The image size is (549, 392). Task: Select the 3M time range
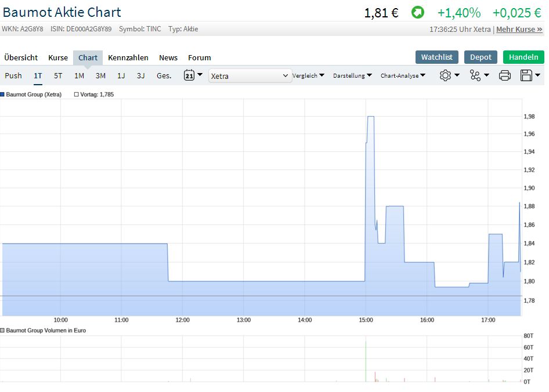click(100, 75)
